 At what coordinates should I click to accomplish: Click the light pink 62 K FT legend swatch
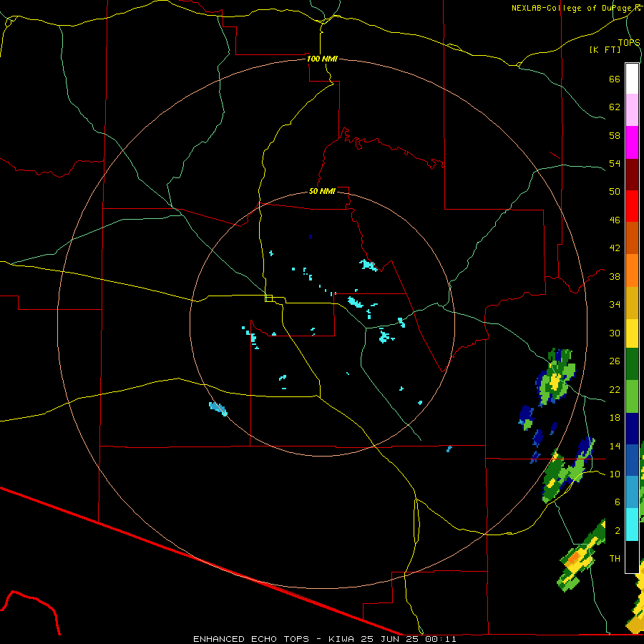632,109
